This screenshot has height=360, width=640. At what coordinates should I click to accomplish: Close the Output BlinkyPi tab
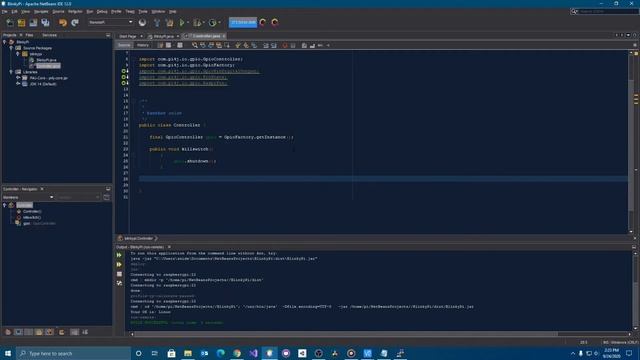pos(169,247)
